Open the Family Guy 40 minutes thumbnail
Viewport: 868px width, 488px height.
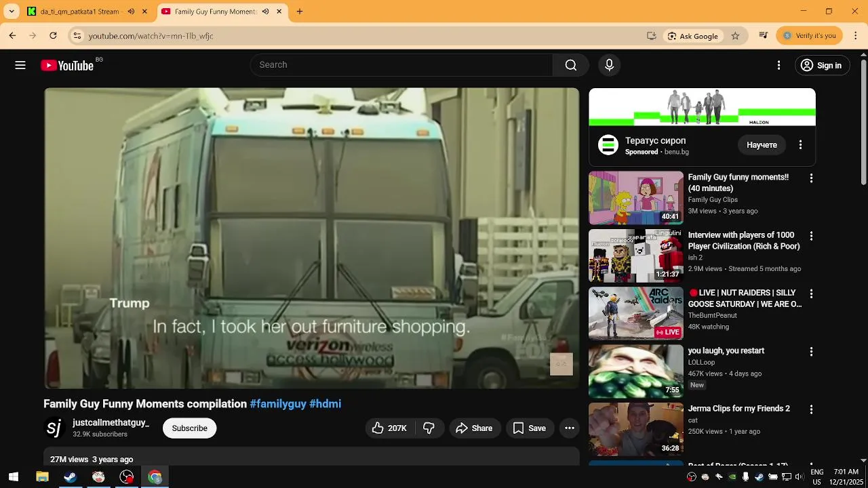tap(636, 197)
